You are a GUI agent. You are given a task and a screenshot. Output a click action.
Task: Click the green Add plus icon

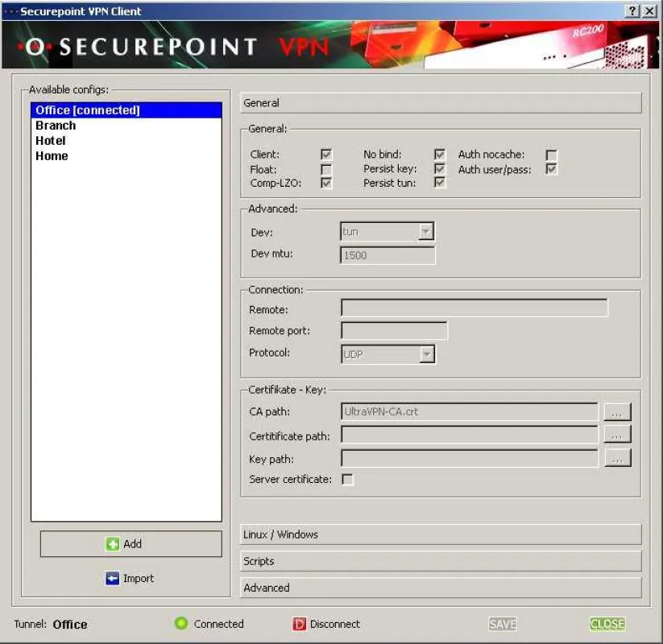coord(112,544)
